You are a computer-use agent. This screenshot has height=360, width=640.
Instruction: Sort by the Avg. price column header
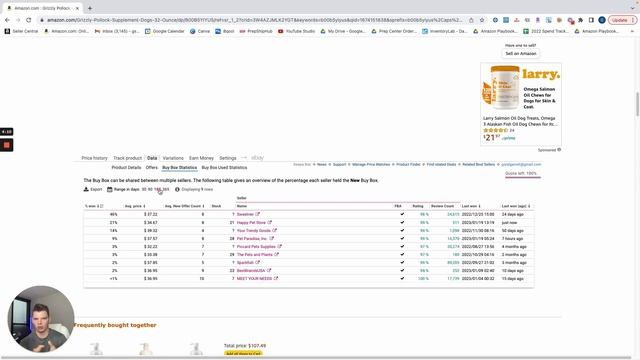(135, 206)
